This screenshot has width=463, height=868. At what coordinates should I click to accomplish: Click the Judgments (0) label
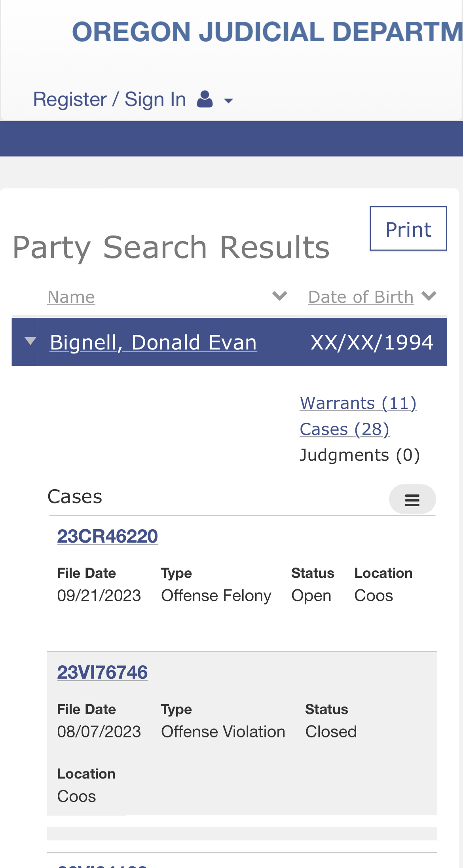(360, 455)
